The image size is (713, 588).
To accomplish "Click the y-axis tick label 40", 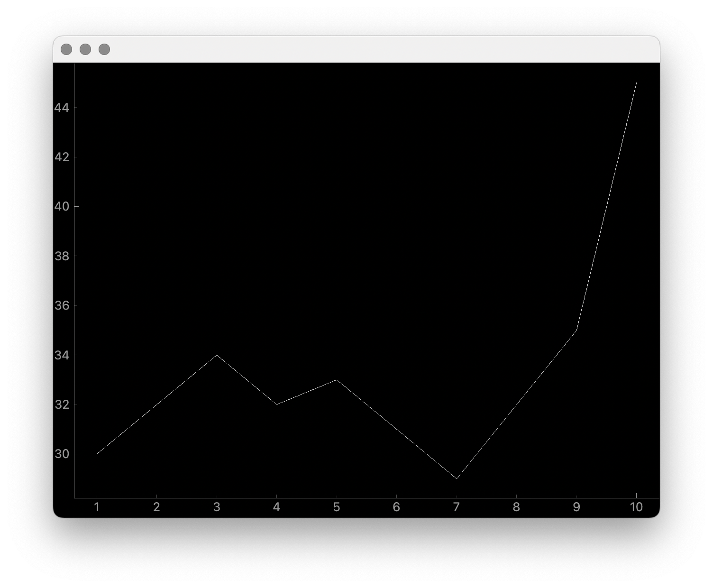I will (62, 206).
